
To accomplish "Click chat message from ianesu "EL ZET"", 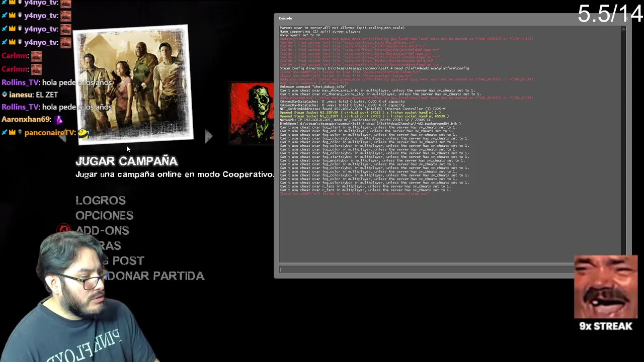I will coord(30,95).
